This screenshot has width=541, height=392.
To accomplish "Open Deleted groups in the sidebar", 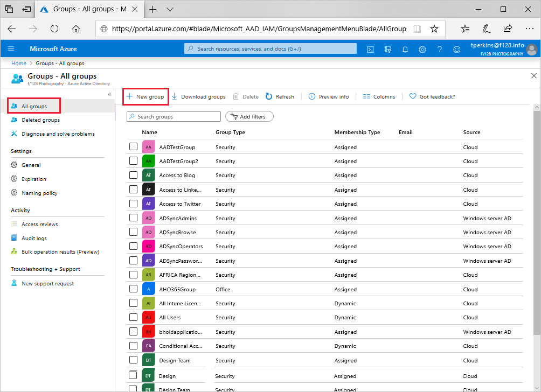I will [40, 120].
